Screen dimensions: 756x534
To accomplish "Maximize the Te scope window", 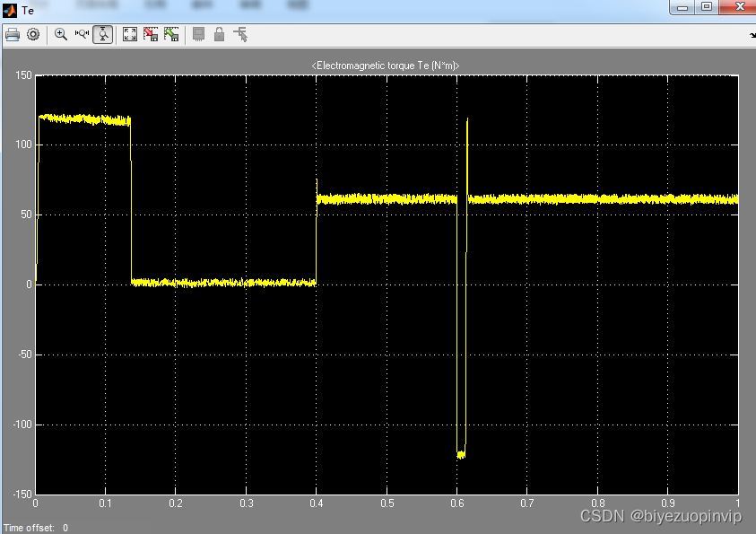I will click(707, 7).
